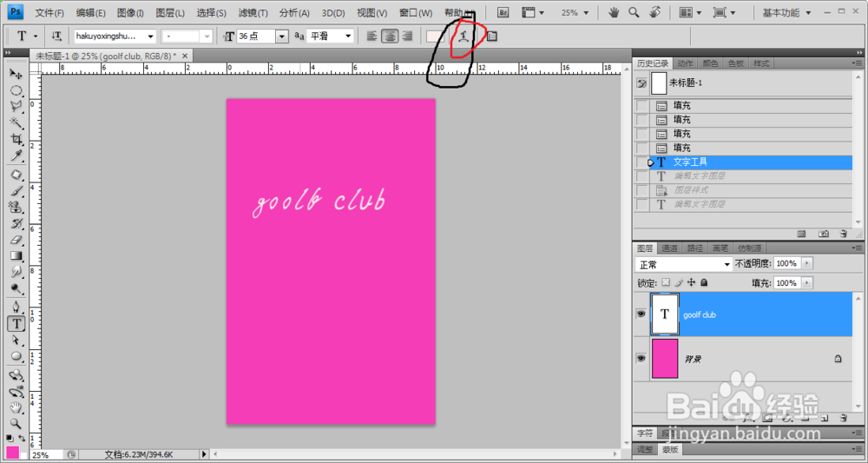Right align the text

click(408, 36)
